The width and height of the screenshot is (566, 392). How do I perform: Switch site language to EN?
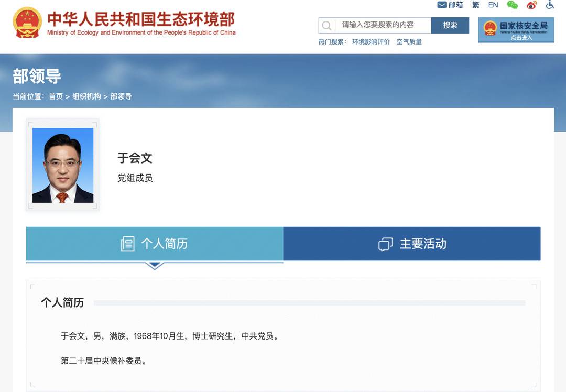click(x=493, y=5)
